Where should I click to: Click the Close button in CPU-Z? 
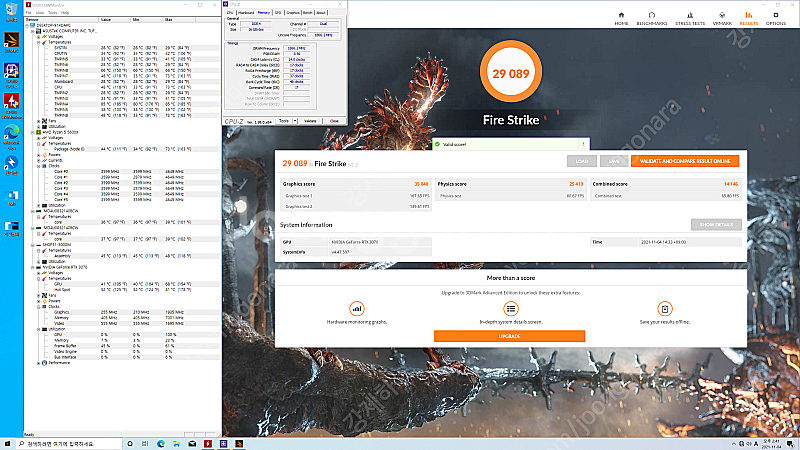[334, 121]
